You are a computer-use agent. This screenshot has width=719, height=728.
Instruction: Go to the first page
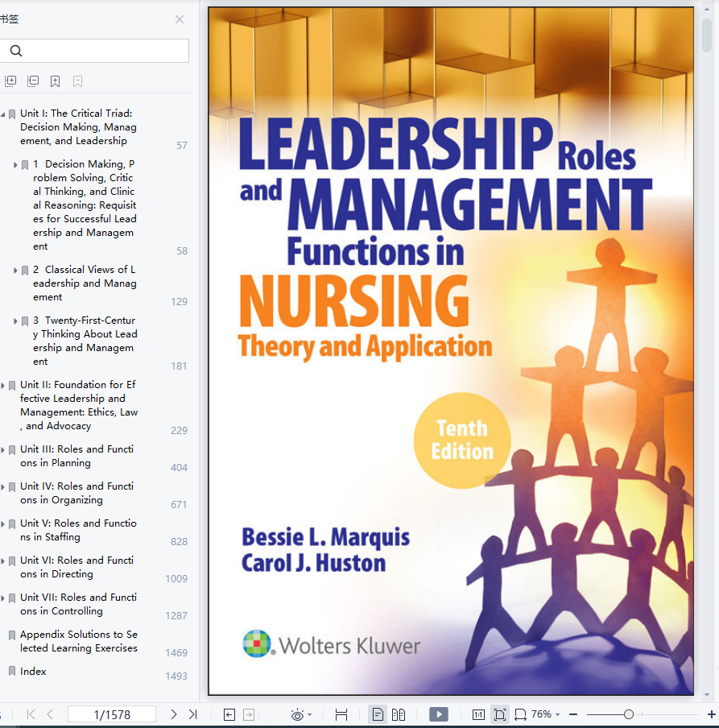pos(31,714)
